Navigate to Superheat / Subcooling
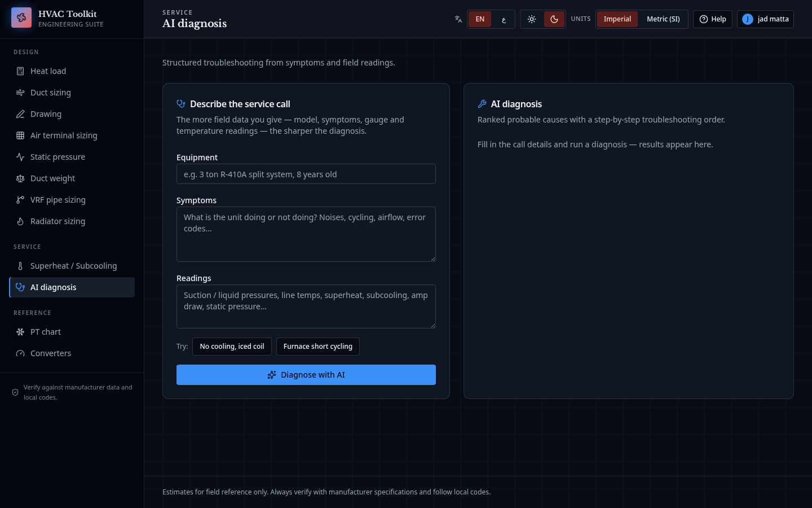The height and width of the screenshot is (508, 812). 72,266
